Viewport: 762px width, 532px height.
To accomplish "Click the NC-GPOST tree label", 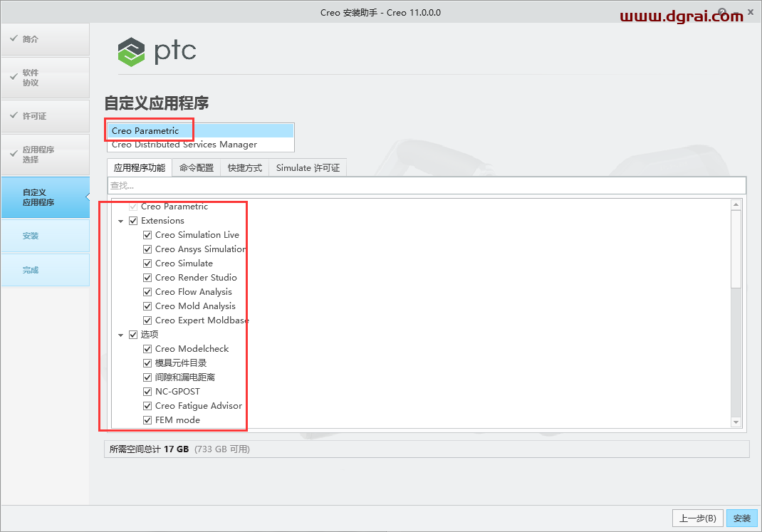I will tap(177, 392).
